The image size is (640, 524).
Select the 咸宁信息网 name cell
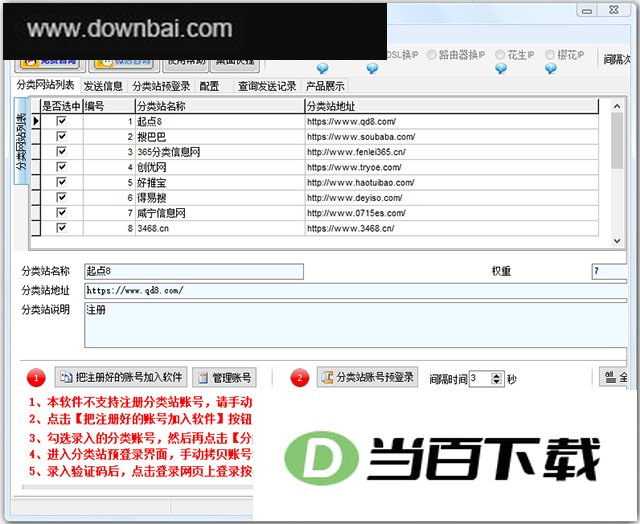click(220, 213)
